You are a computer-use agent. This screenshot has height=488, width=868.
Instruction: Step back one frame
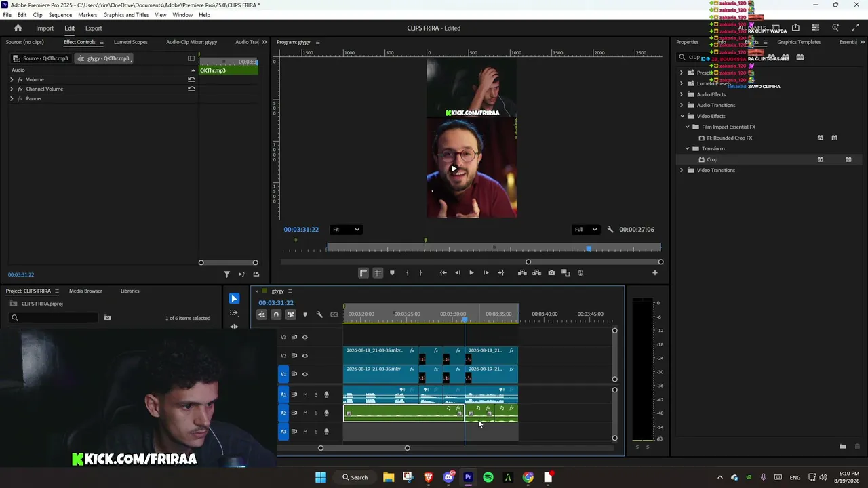pos(458,273)
